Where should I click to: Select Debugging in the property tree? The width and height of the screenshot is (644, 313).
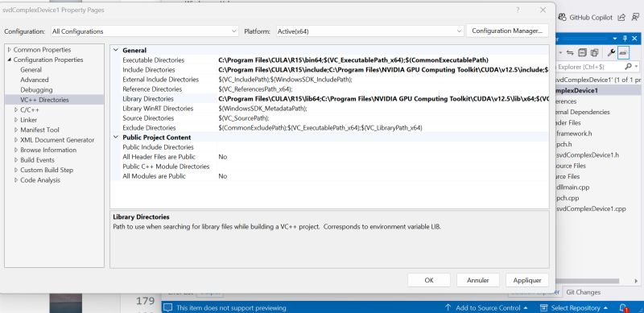click(x=36, y=89)
